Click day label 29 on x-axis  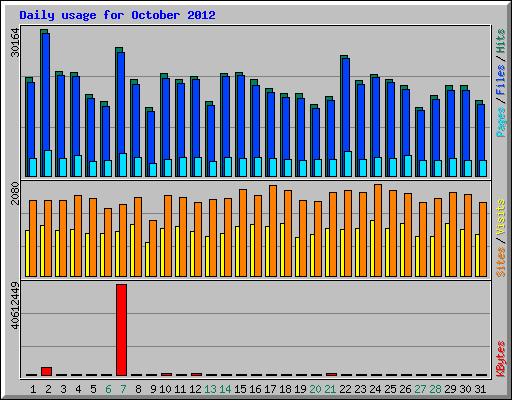pyautogui.click(x=450, y=389)
